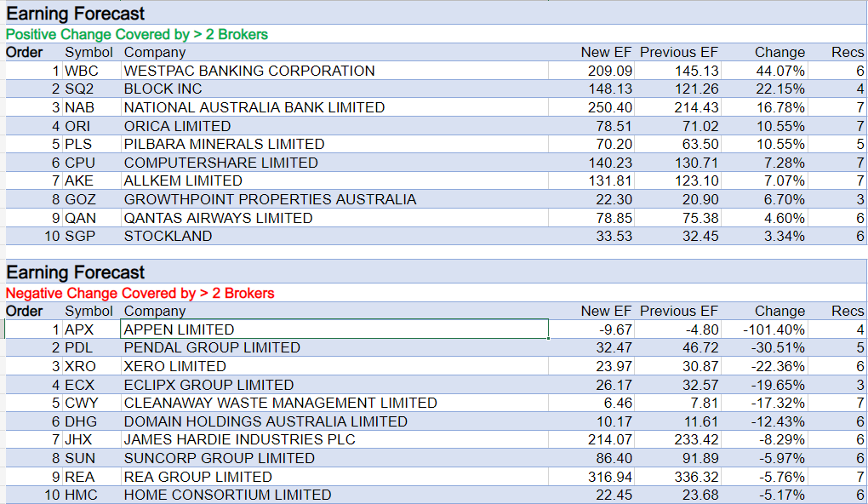Click Westpac's 44.07% change value
This screenshot has height=504, width=868.
coord(780,71)
